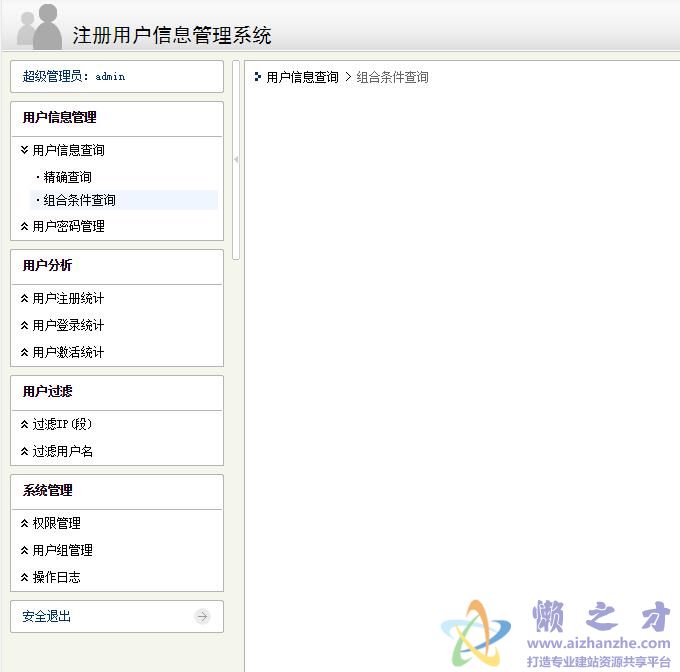Expand the 用户密码管理 chevron

[24, 226]
